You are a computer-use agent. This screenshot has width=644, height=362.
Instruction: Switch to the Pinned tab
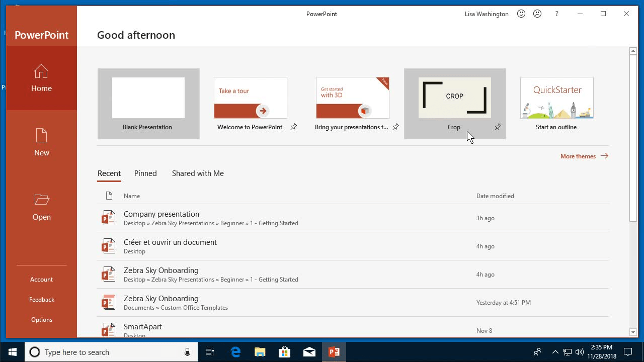145,173
